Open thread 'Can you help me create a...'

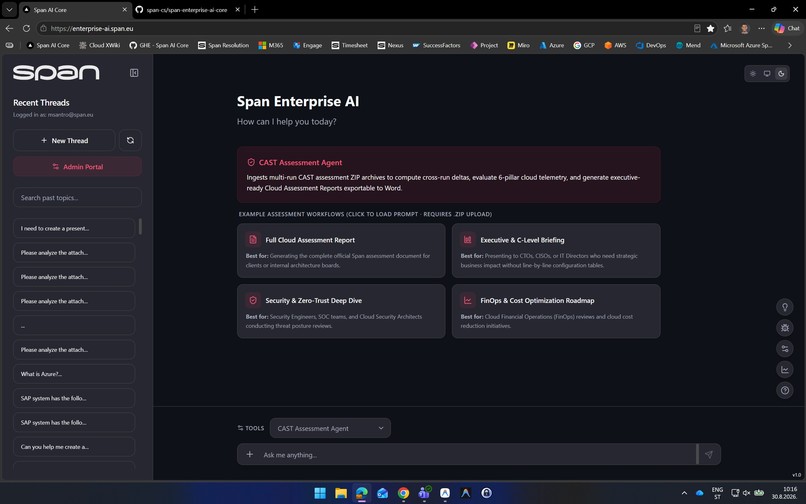74,447
